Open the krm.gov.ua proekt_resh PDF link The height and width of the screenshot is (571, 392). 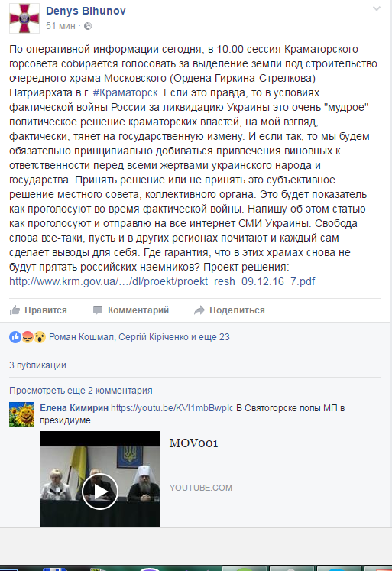[x=162, y=281]
